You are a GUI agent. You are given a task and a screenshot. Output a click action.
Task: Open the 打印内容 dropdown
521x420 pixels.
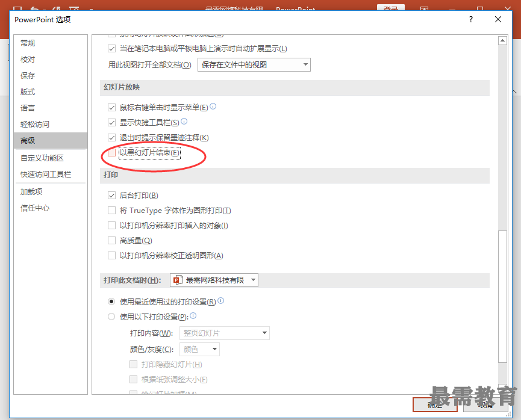[225, 333]
